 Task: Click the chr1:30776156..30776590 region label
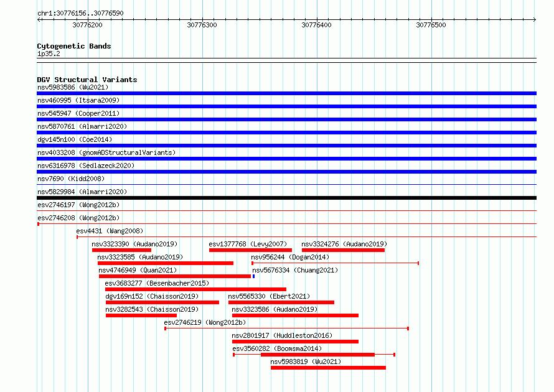point(80,13)
